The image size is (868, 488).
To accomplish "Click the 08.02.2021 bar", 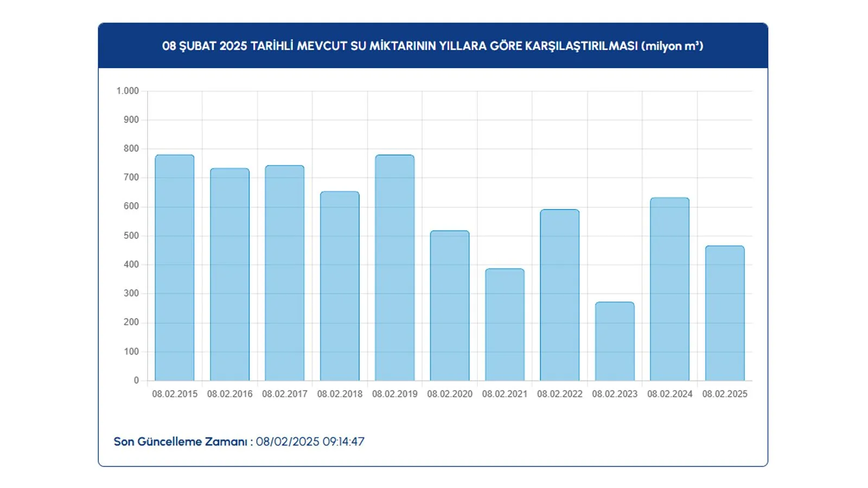I will pyautogui.click(x=505, y=325).
